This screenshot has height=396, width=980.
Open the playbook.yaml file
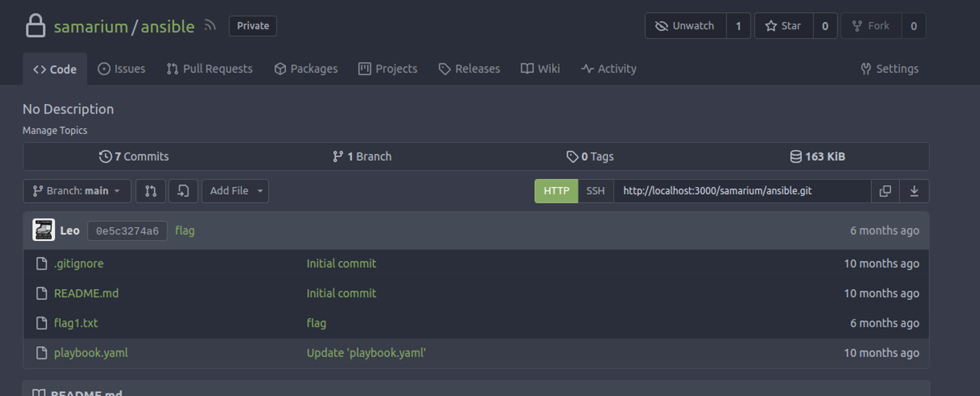tap(91, 352)
